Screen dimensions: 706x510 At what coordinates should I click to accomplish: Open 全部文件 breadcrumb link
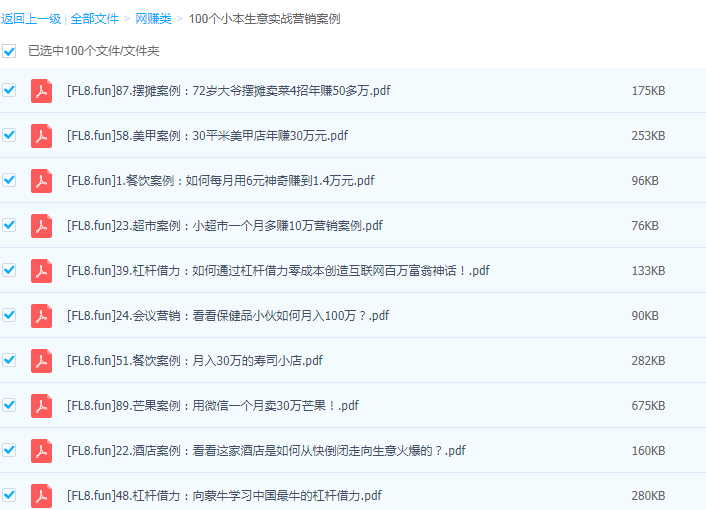(x=95, y=19)
